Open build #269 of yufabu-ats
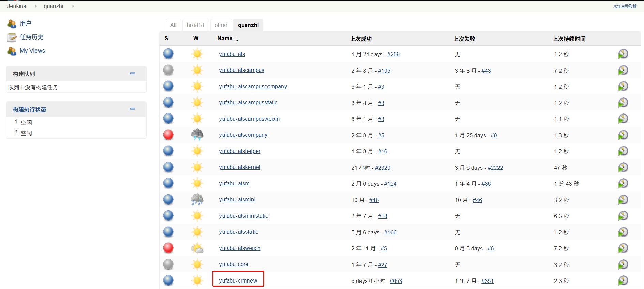 (394, 54)
